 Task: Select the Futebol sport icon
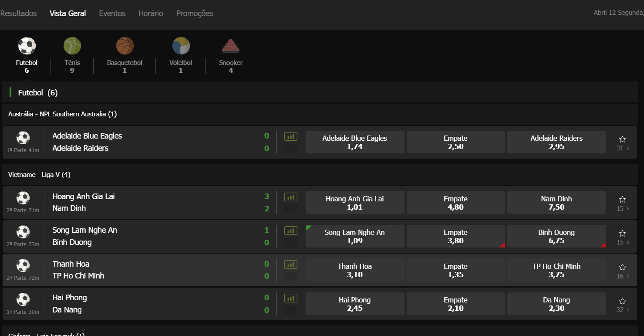point(27,46)
